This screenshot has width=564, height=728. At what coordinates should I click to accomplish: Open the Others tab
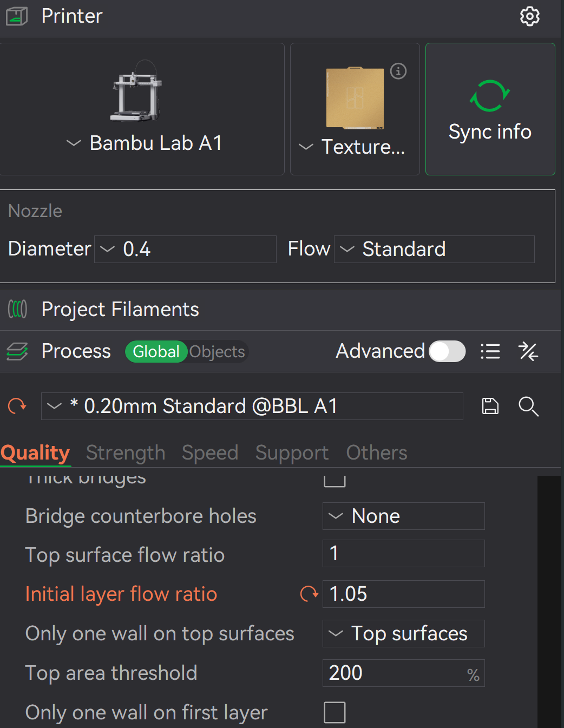(x=377, y=452)
